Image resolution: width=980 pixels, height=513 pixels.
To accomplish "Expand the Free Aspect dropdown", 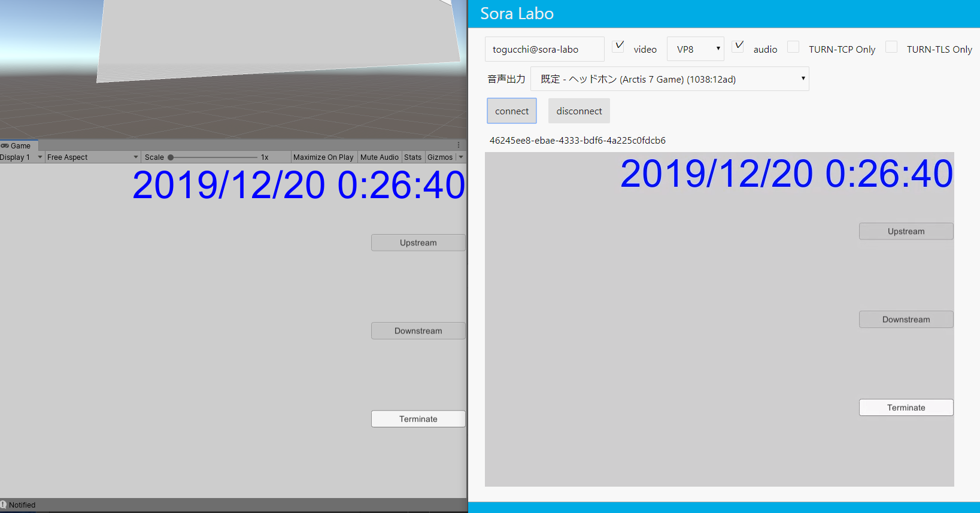I will [93, 157].
